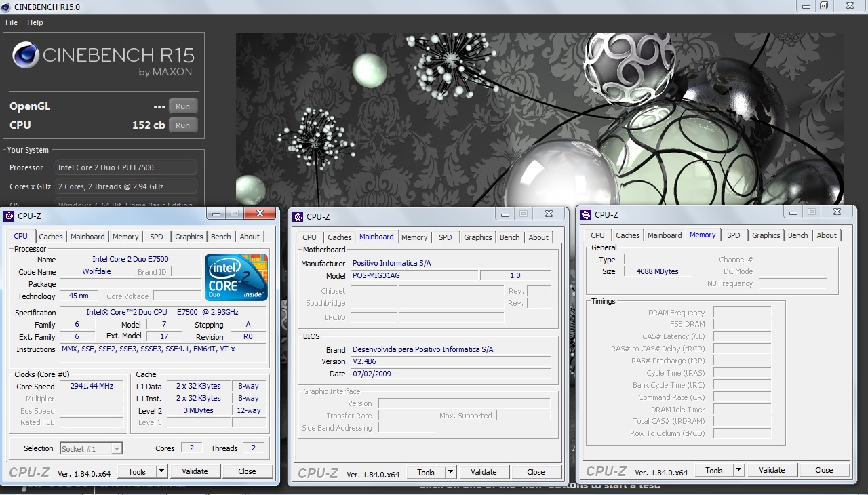Viewport: 868px width, 495px height.
Task: Click the memory Size field 4088 MBytes
Action: 658,271
